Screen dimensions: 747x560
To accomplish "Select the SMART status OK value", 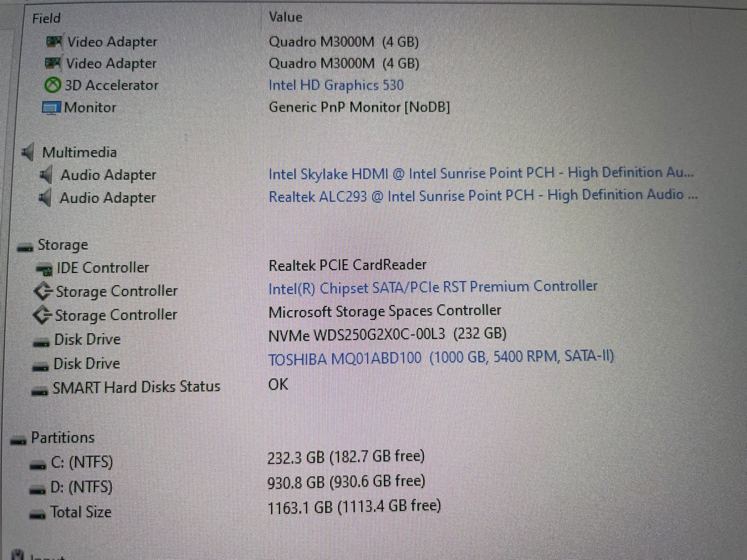I will 278,384.
